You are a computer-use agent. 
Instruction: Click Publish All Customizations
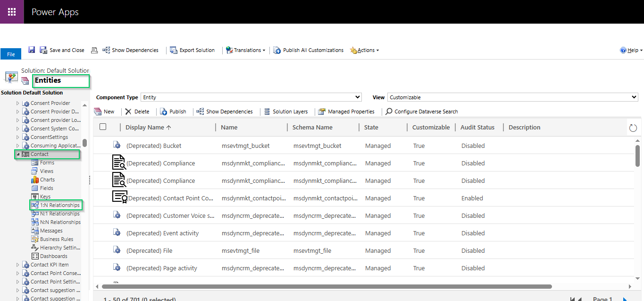point(308,50)
